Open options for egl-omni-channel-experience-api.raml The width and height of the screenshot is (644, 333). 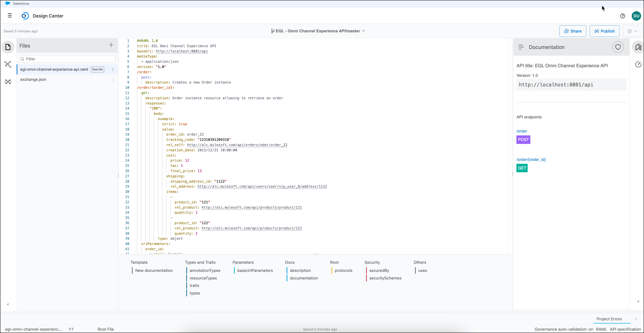click(x=113, y=70)
